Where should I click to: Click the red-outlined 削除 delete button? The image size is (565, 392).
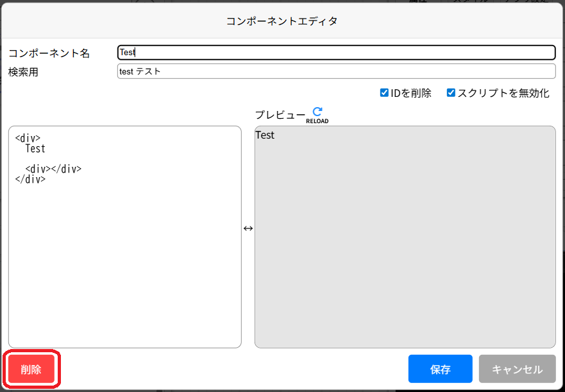pyautogui.click(x=31, y=369)
